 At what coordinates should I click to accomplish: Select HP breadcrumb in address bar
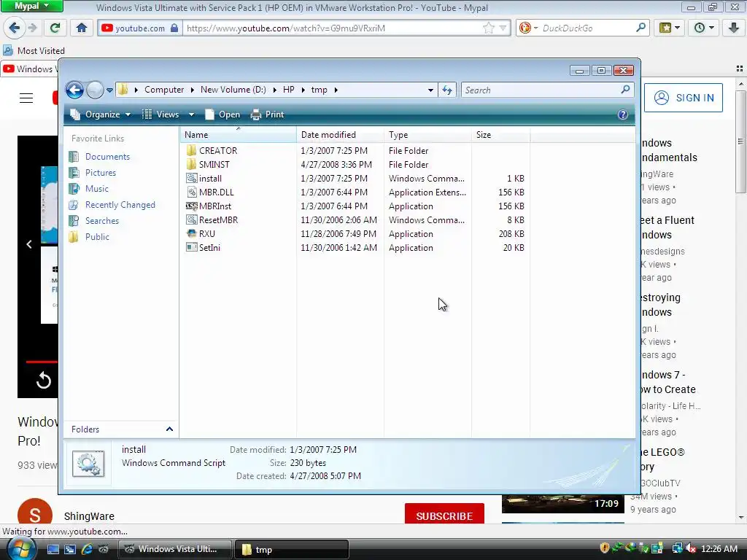[x=289, y=90]
